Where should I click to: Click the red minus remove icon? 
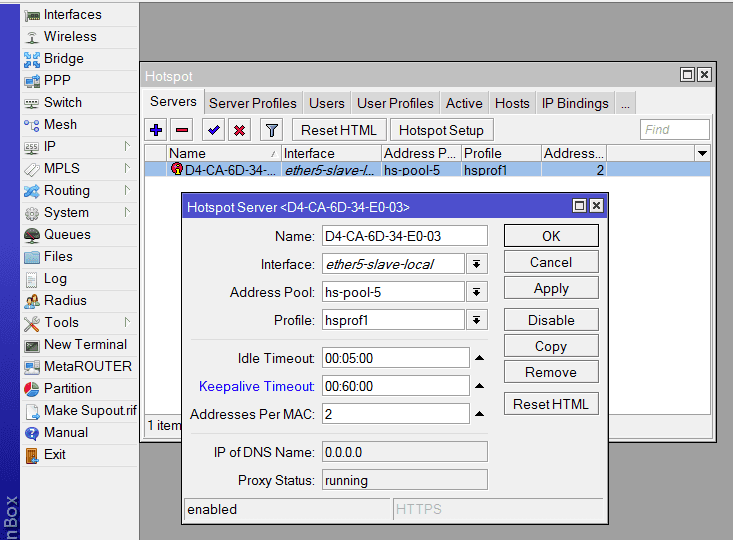[x=182, y=130]
